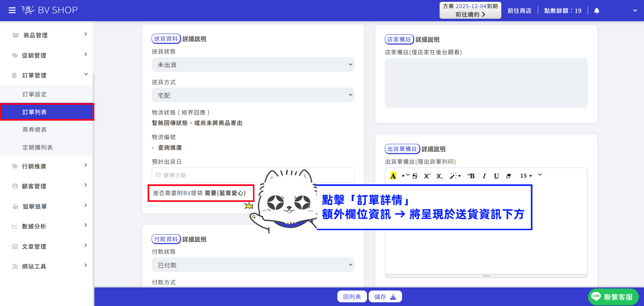Screen dimensions: 644x306
Task: Click the BV SHOP logo
Action: [x=50, y=10]
